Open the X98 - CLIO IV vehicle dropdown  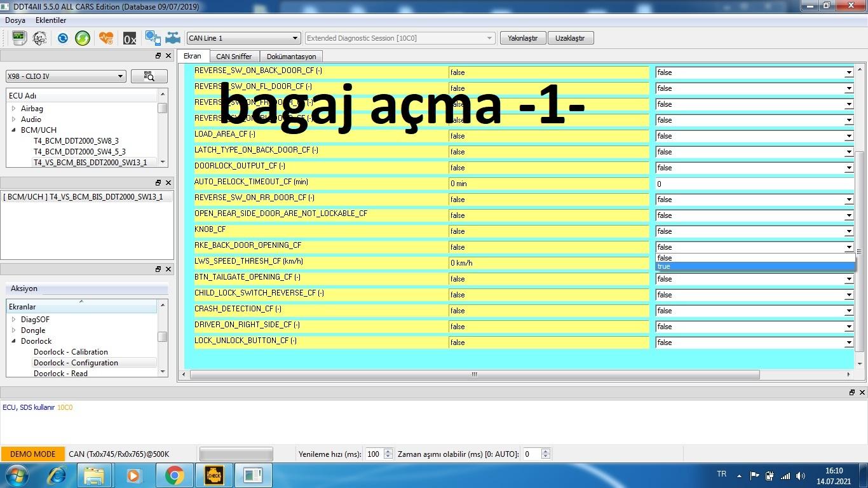coord(65,76)
